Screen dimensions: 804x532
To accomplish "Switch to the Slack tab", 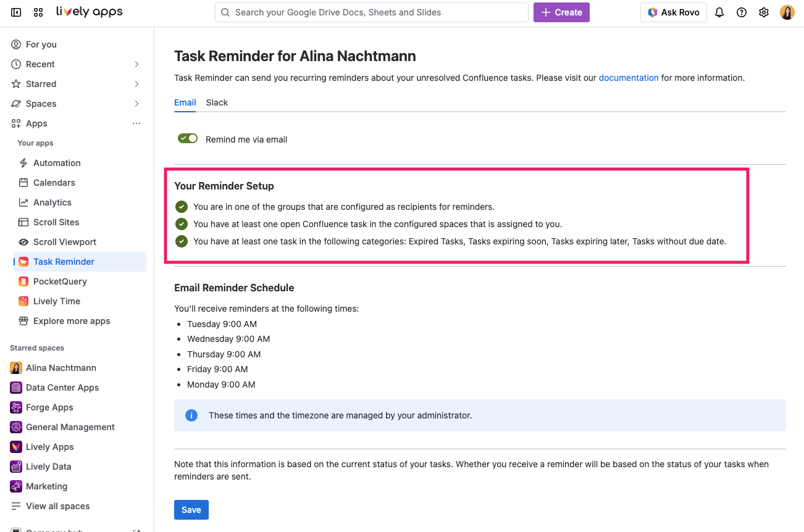I will pos(217,102).
